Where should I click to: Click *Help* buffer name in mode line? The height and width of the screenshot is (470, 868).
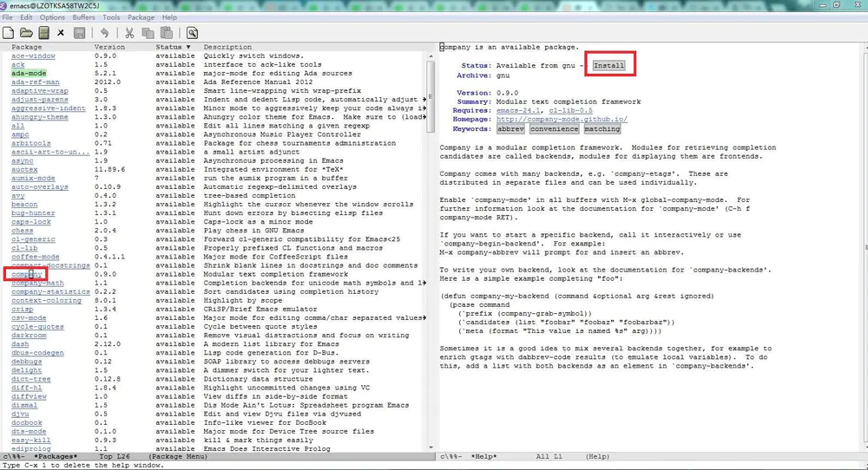[483, 457]
